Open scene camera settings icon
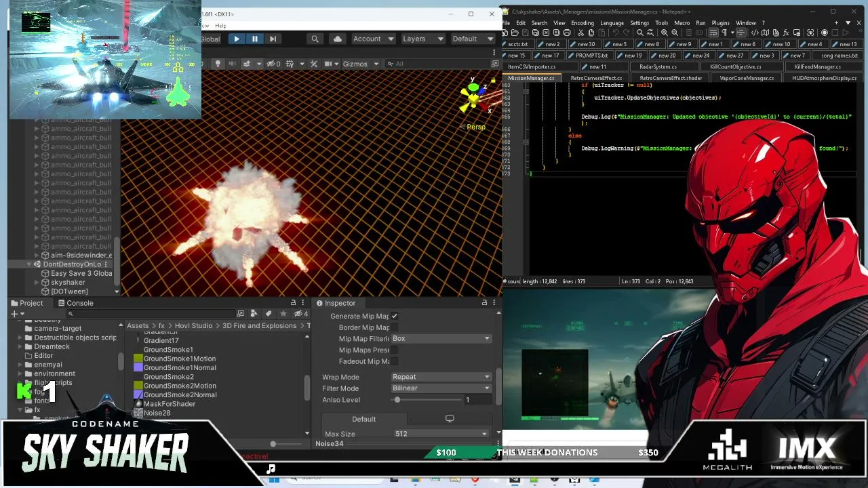This screenshot has width=868, height=488. [x=330, y=64]
